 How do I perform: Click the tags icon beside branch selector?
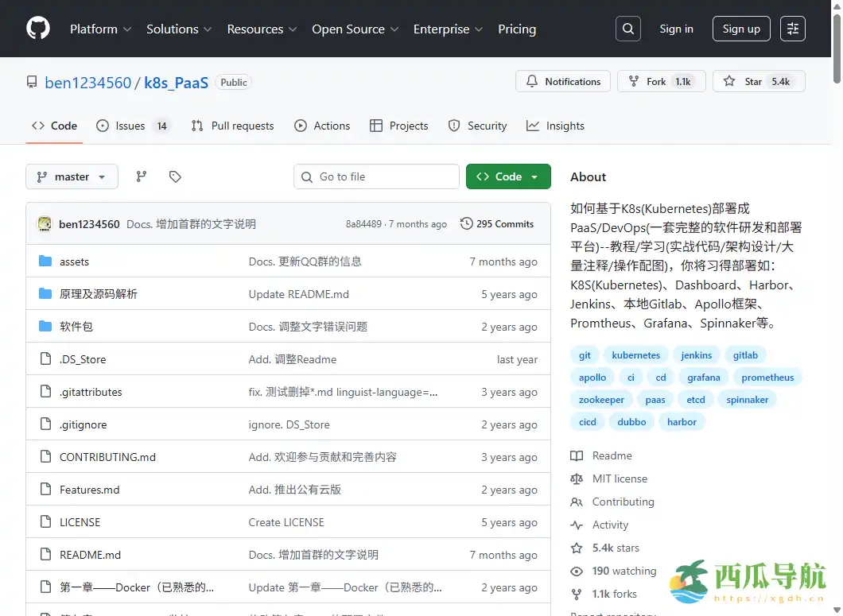[175, 176]
